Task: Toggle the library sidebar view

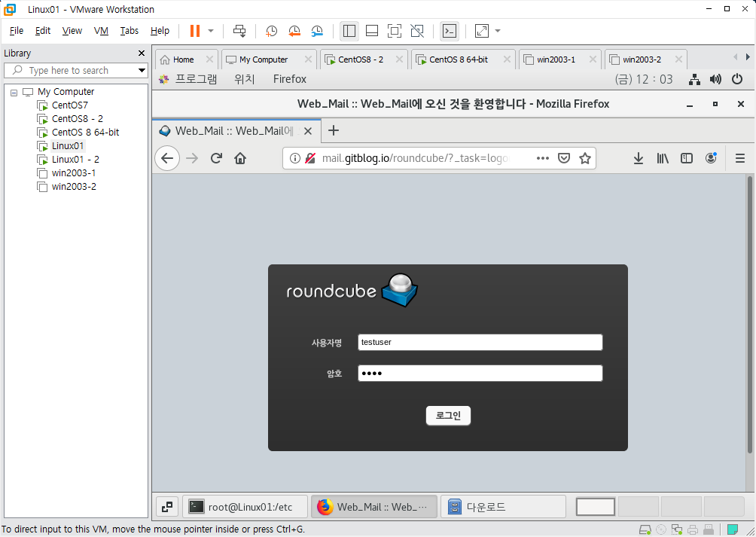Action: 349,31
